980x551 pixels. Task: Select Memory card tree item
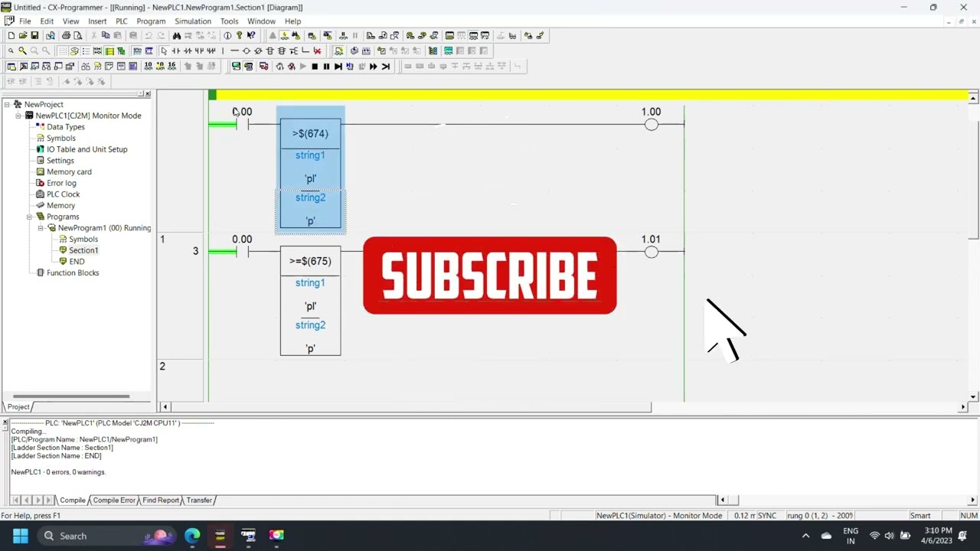[69, 171]
